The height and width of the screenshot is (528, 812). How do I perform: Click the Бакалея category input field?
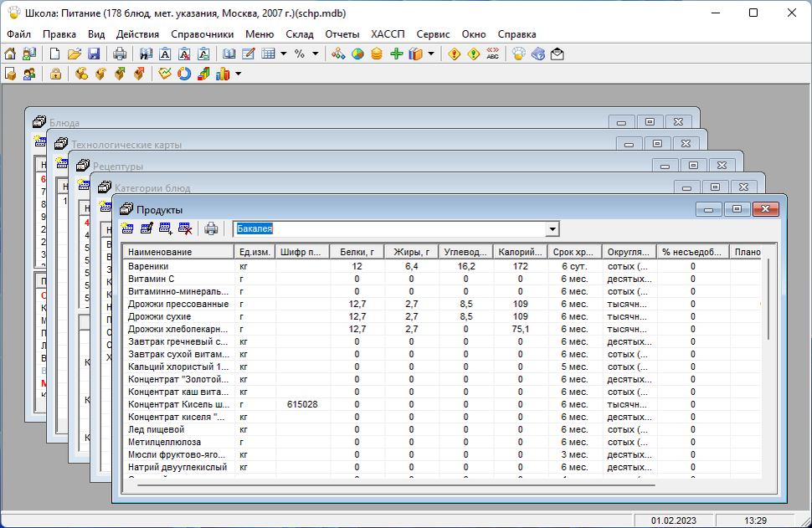click(x=389, y=228)
